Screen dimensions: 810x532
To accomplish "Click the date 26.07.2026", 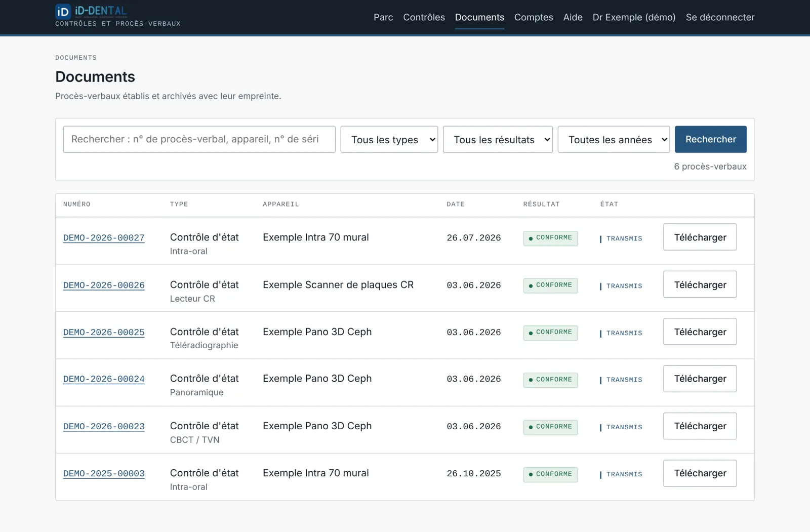I will pyautogui.click(x=474, y=238).
